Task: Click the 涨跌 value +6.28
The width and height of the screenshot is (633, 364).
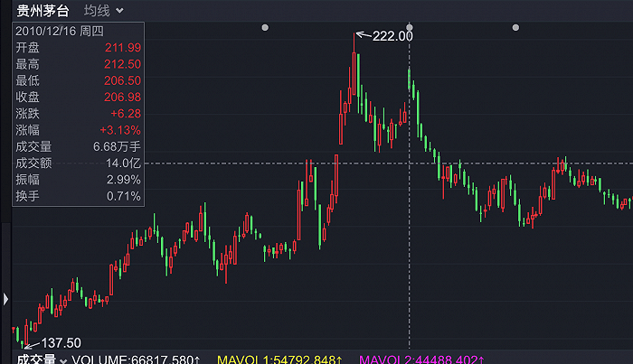Action: pyautogui.click(x=126, y=114)
